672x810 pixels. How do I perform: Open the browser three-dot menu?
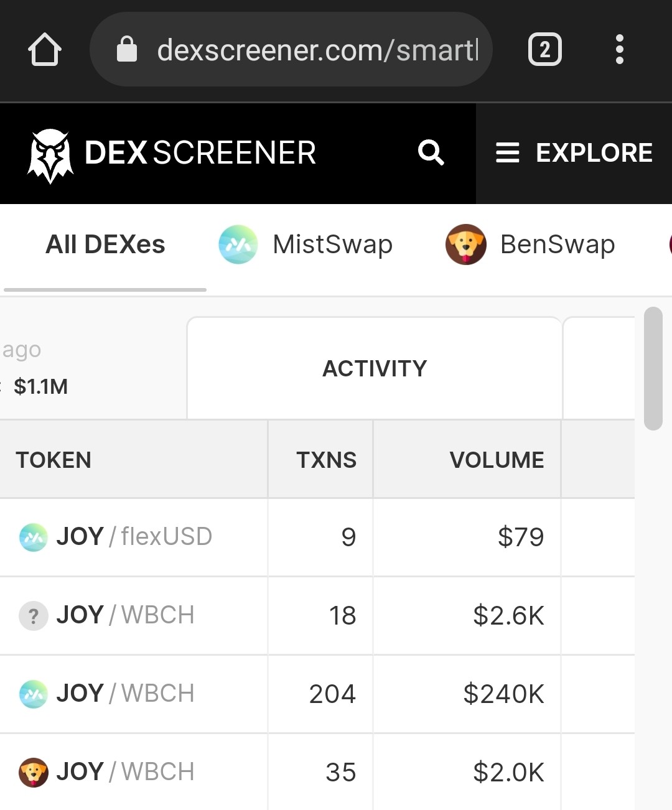click(x=619, y=49)
